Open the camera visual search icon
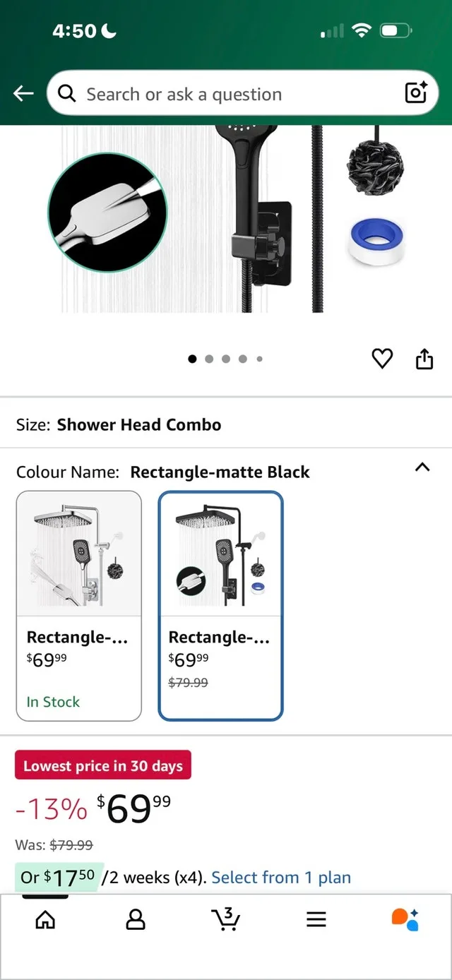This screenshot has width=452, height=980. [415, 92]
